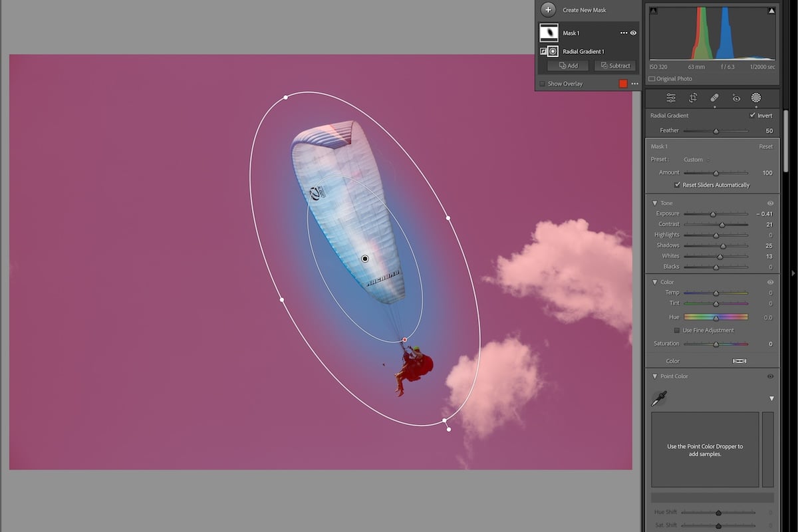The image size is (798, 532).
Task: Open the Mask 1 three-dot options menu
Action: click(x=623, y=33)
